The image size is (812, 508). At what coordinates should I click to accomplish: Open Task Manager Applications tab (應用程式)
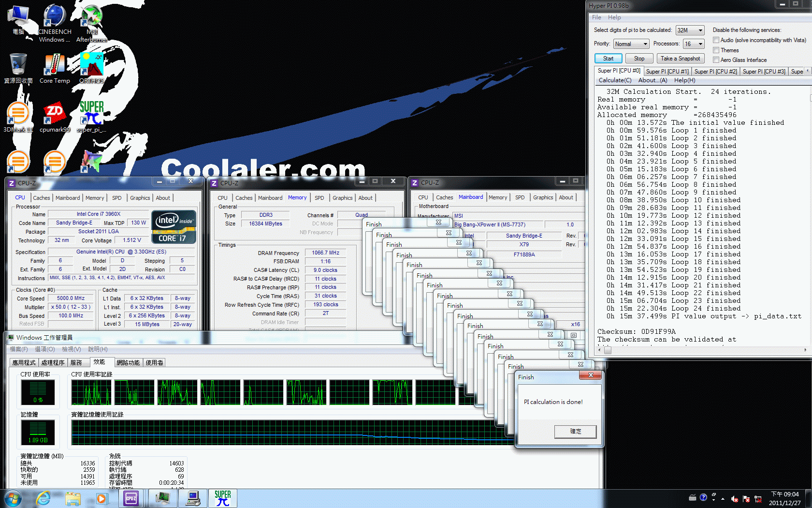[x=24, y=362]
